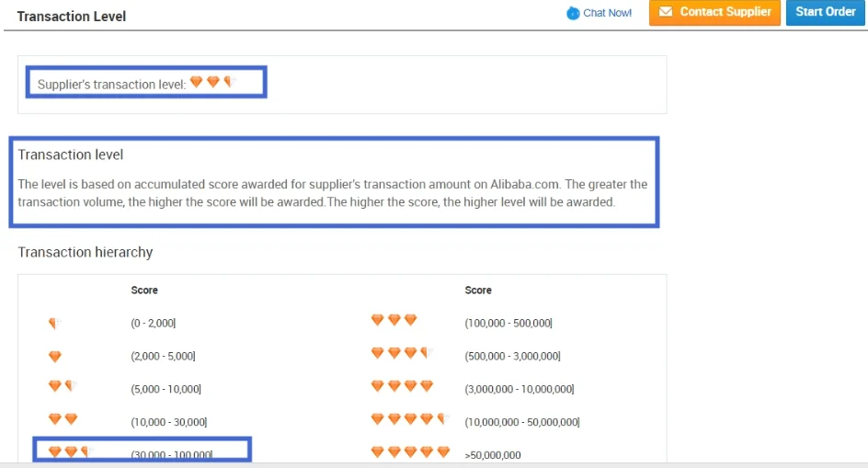This screenshot has height=468, width=868.
Task: Click the diamonds icon beside (5,000 - 10,000]
Action: [62, 387]
